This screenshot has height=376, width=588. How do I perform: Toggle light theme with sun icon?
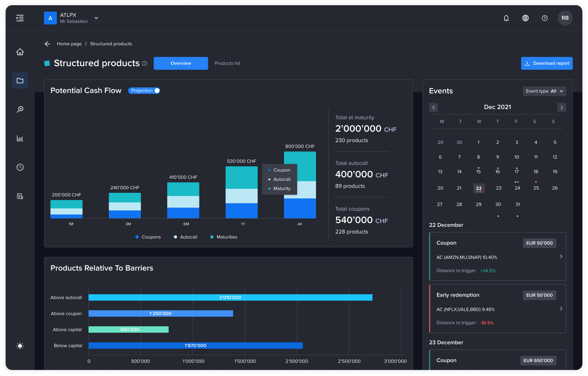point(20,346)
